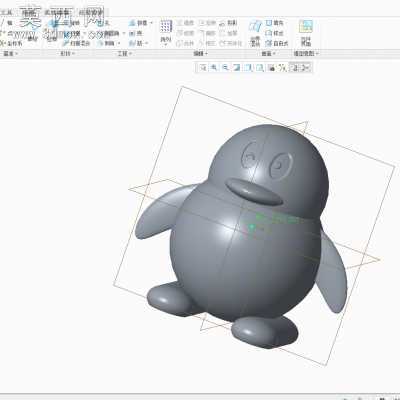The width and height of the screenshot is (400, 400).
Task: Select the Thicken (加厚) tool
Action: [228, 33]
